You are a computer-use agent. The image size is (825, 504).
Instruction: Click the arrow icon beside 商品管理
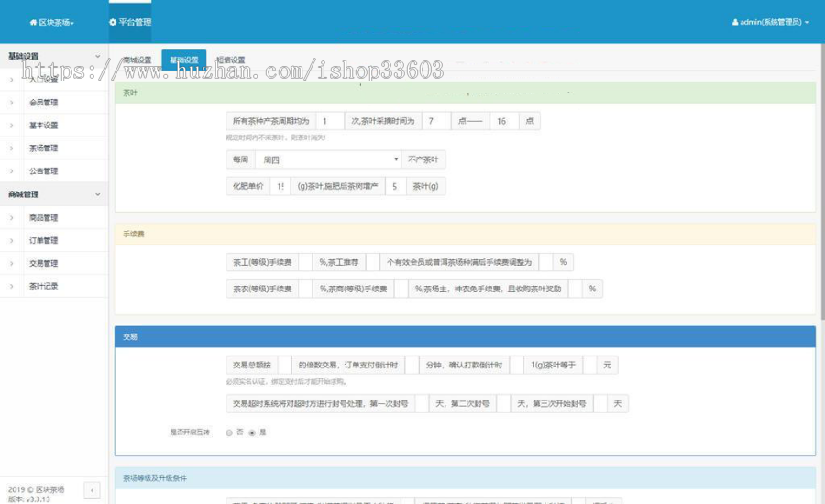point(11,218)
